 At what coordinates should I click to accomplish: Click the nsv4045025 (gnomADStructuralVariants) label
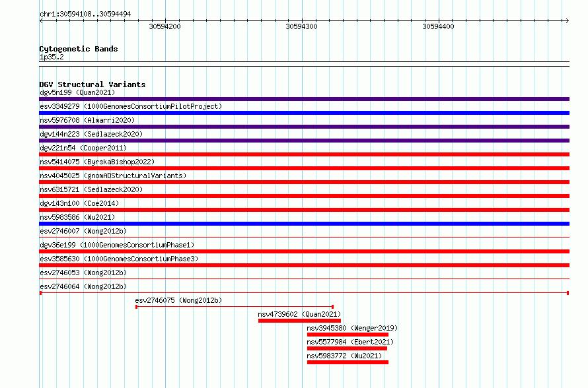113,176
